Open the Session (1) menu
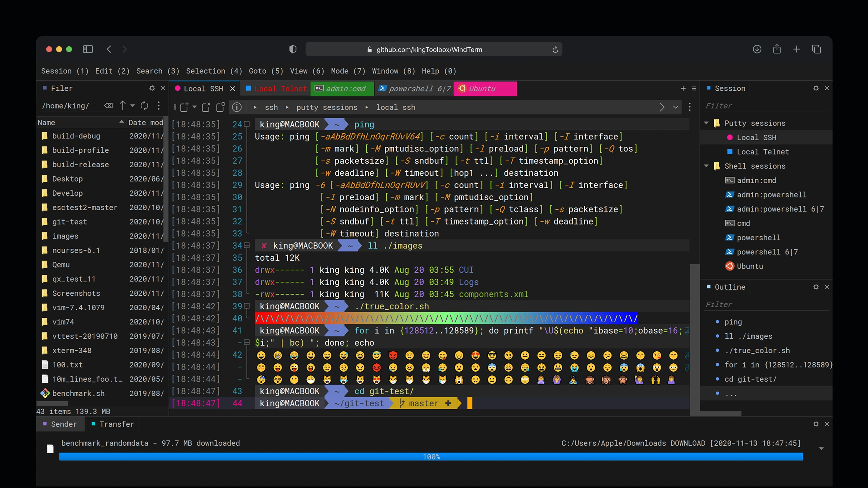The image size is (868, 488). click(65, 71)
